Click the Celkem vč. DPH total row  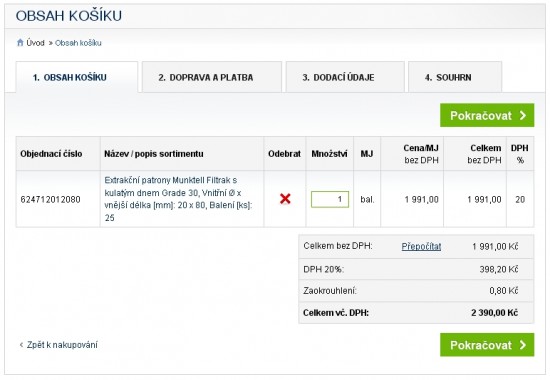click(x=416, y=313)
